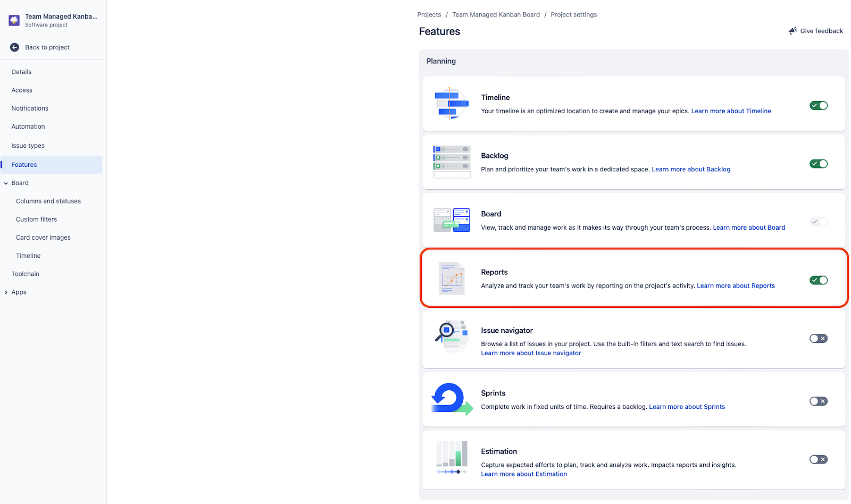Select Automation in the sidebar
The image size is (851, 504).
pyautogui.click(x=28, y=127)
